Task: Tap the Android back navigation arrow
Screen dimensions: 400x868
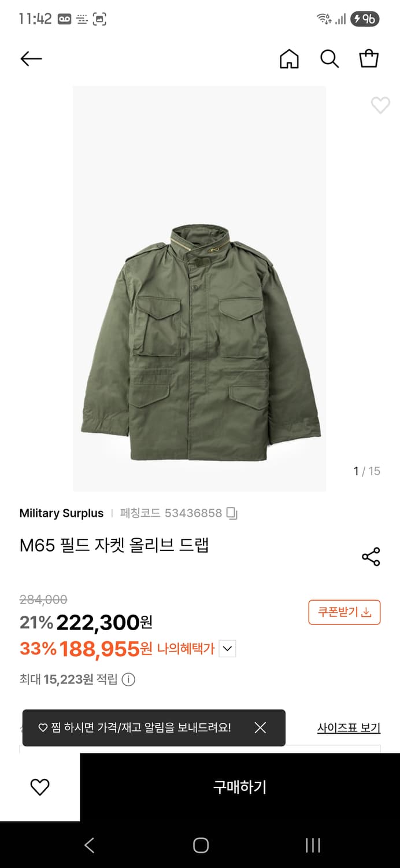Action: [88, 845]
